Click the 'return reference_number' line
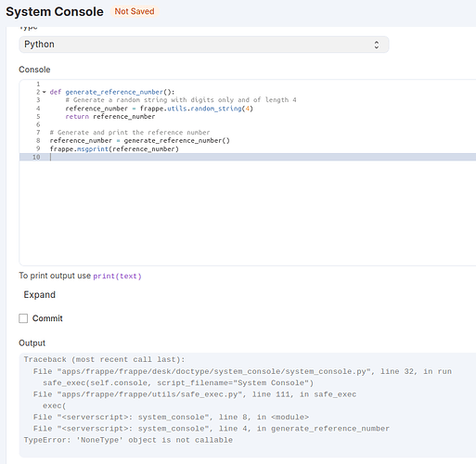 [x=110, y=117]
